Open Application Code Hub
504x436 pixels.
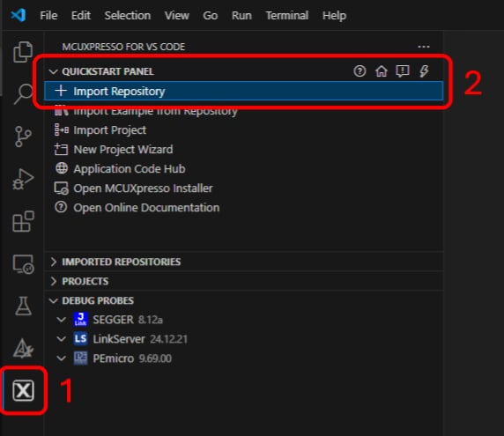244,169
